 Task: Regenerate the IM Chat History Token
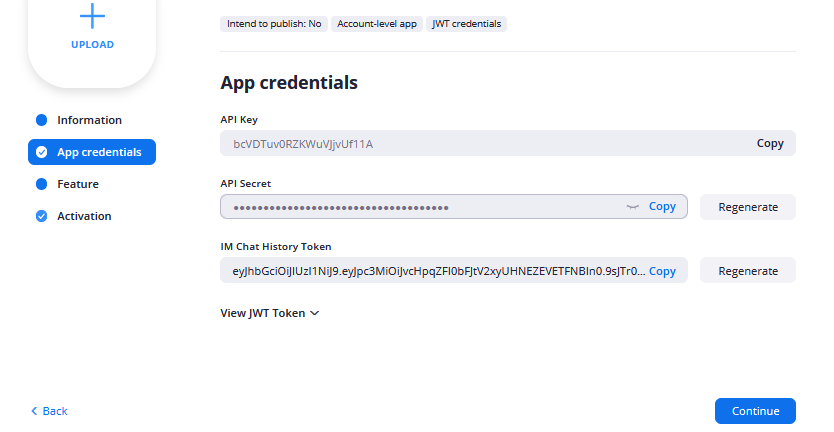click(747, 271)
